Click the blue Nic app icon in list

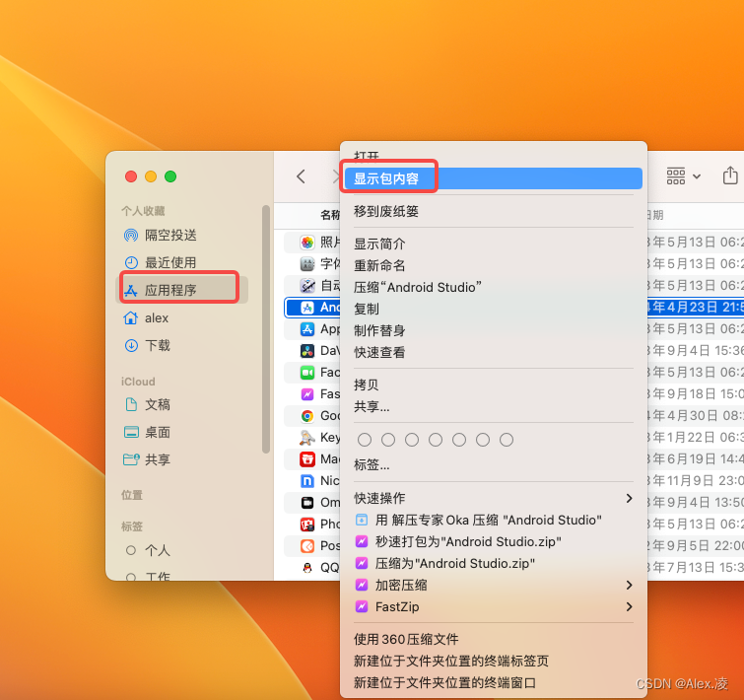(x=307, y=481)
